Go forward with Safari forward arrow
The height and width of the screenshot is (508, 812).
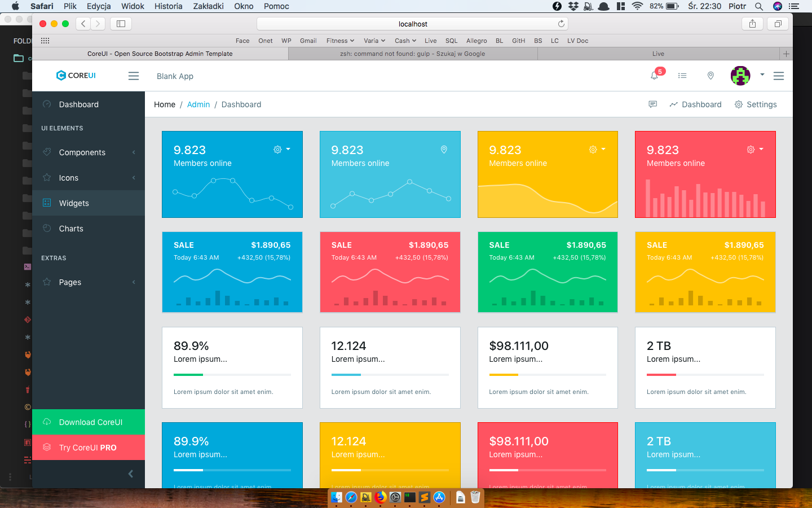[98, 24]
